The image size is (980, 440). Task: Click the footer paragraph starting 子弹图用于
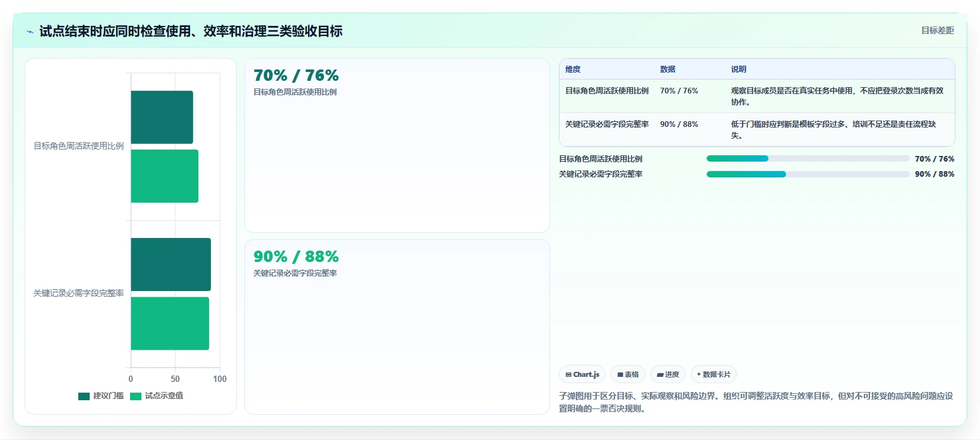coord(756,402)
